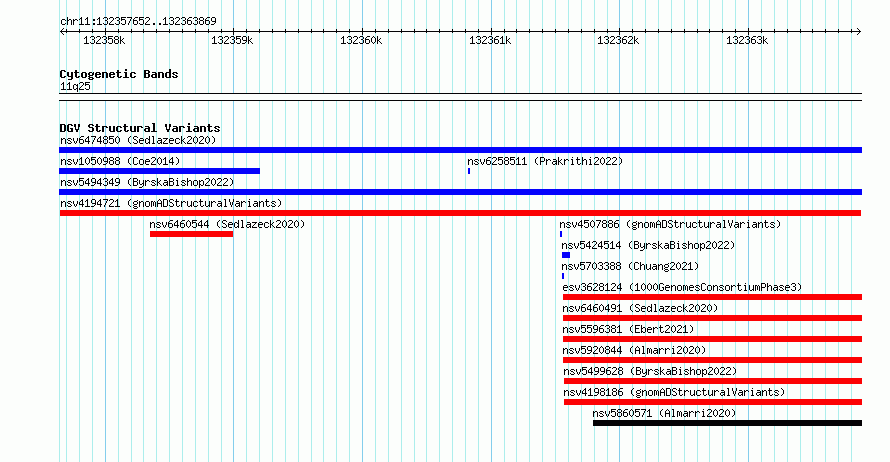
Task: Click the small blue mark under nsv6258511
Action: [x=469, y=171]
